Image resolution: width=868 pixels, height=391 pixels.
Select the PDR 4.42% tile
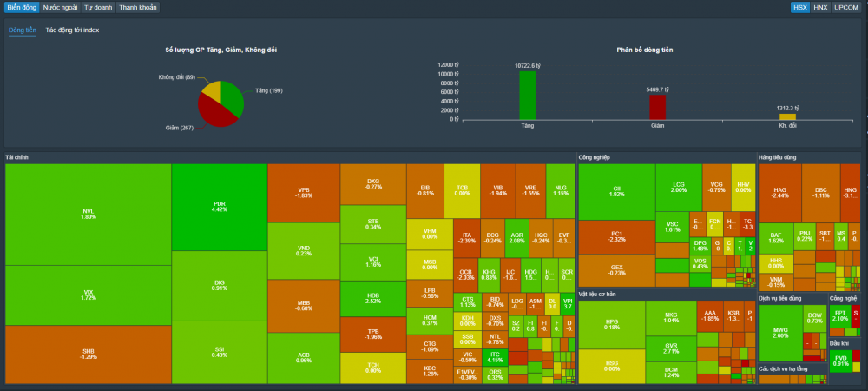click(220, 207)
